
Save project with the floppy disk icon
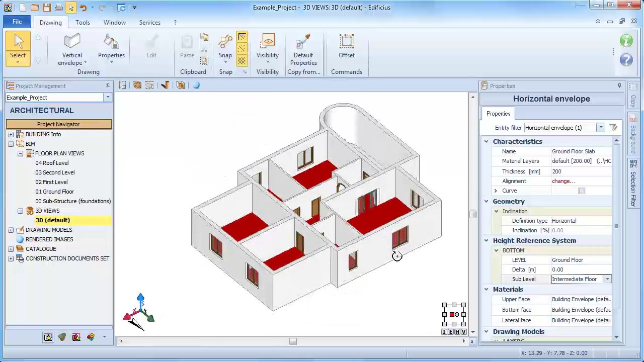tap(47, 8)
